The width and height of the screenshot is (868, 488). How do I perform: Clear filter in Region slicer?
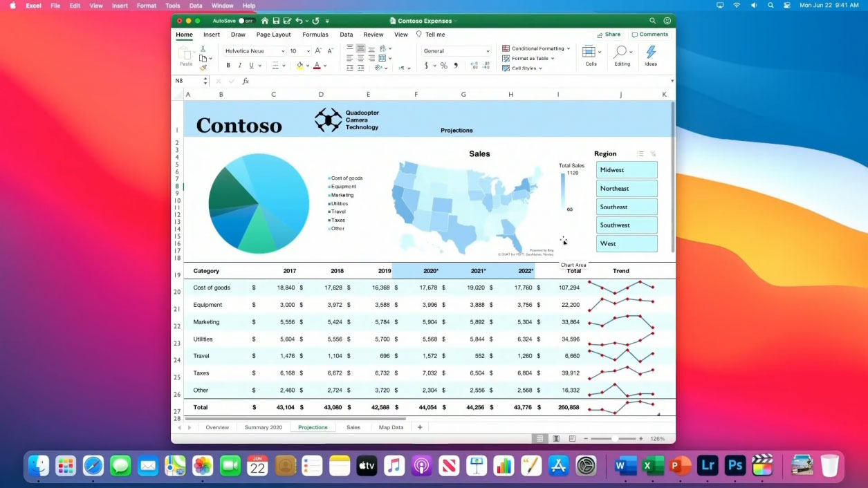653,154
